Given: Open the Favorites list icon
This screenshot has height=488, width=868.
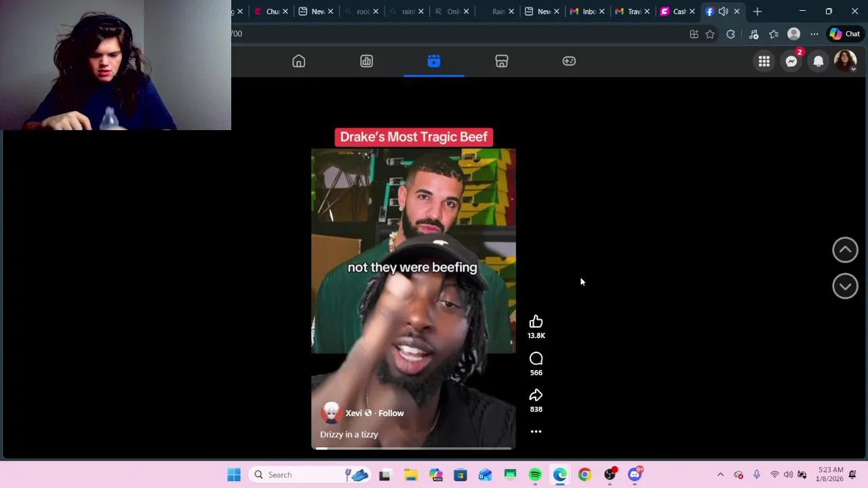Looking at the screenshot, I should tap(774, 34).
